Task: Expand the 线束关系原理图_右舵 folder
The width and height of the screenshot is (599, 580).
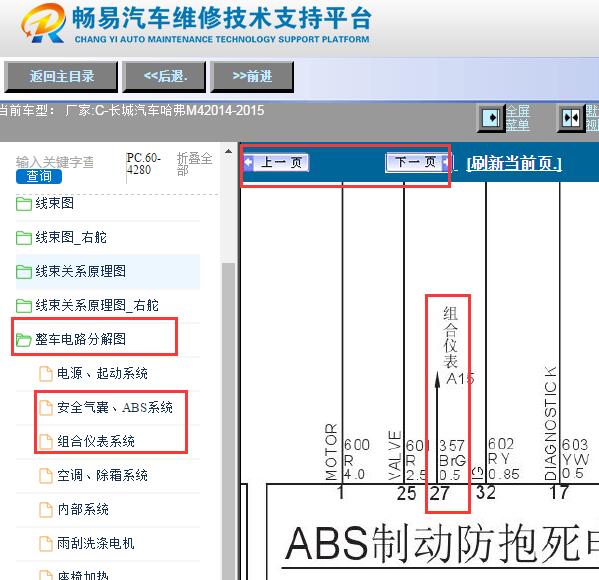Action: 97,305
